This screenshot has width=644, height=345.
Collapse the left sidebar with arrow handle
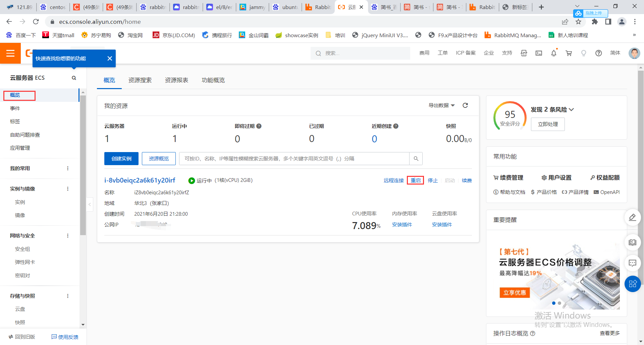(90, 204)
